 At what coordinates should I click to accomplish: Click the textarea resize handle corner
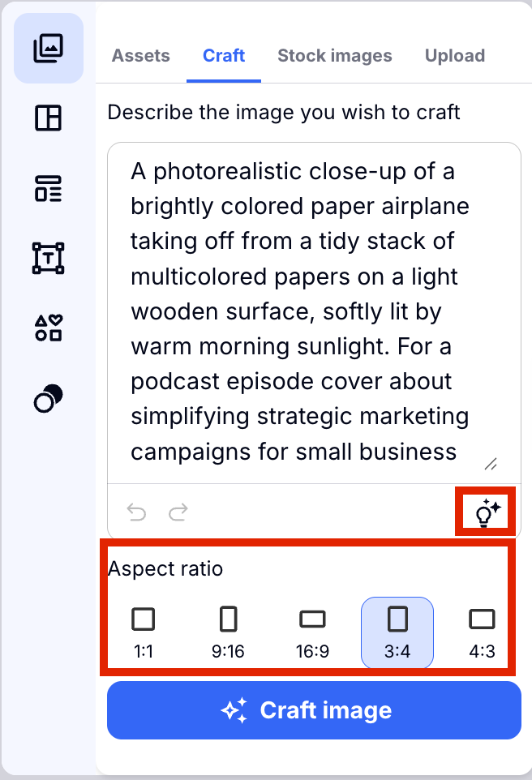[x=491, y=465]
